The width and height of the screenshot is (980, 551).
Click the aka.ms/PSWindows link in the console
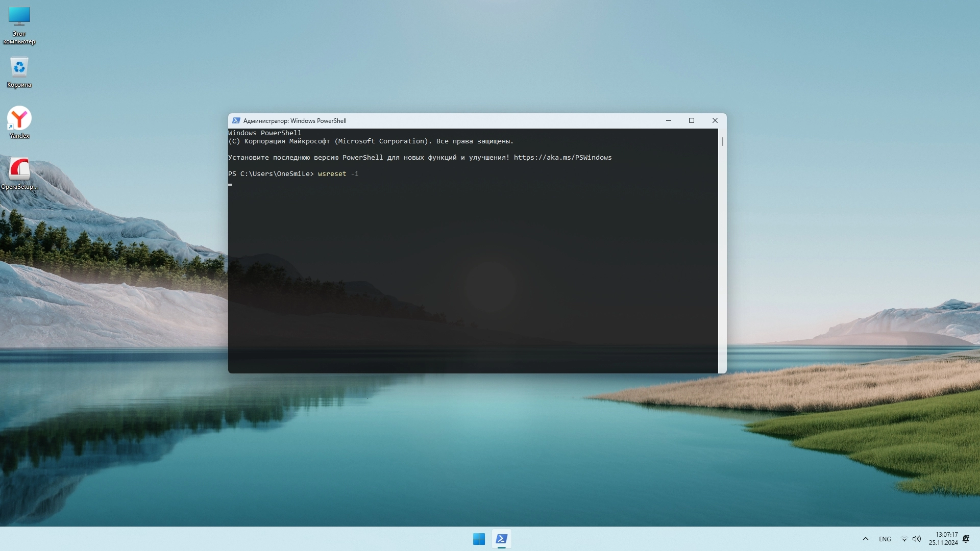[x=562, y=158]
